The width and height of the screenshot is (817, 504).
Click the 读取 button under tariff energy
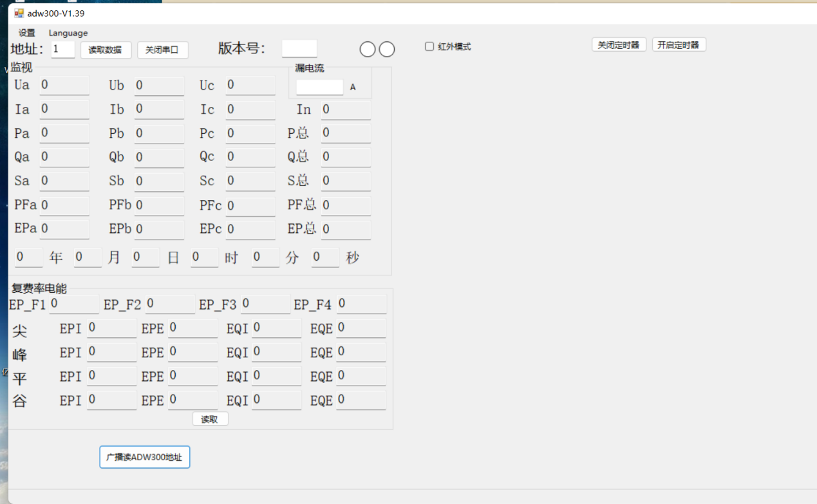(x=210, y=419)
